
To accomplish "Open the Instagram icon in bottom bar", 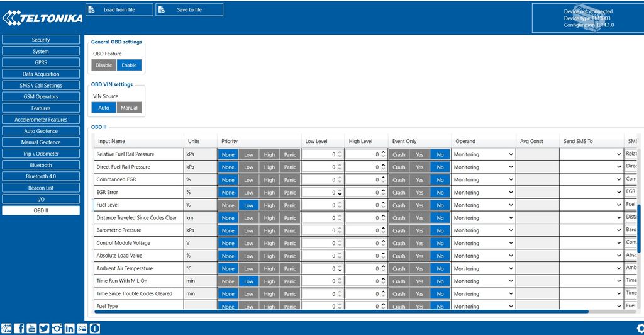I will coord(57,328).
